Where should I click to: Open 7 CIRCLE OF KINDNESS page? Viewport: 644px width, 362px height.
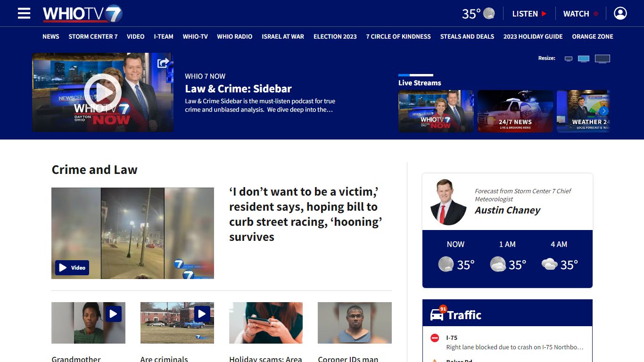pyautogui.click(x=398, y=36)
